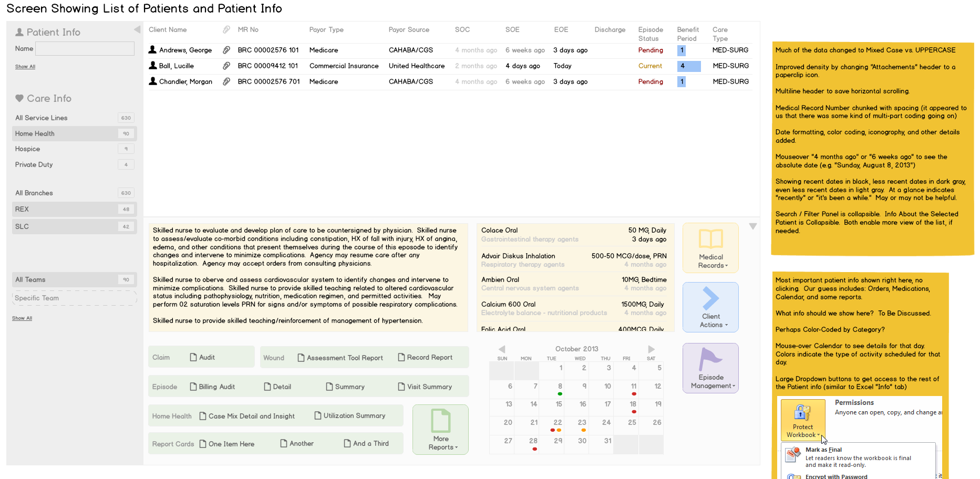Open the Medical Records dropdown
Image resolution: width=980 pixels, height=479 pixels.
coord(710,248)
